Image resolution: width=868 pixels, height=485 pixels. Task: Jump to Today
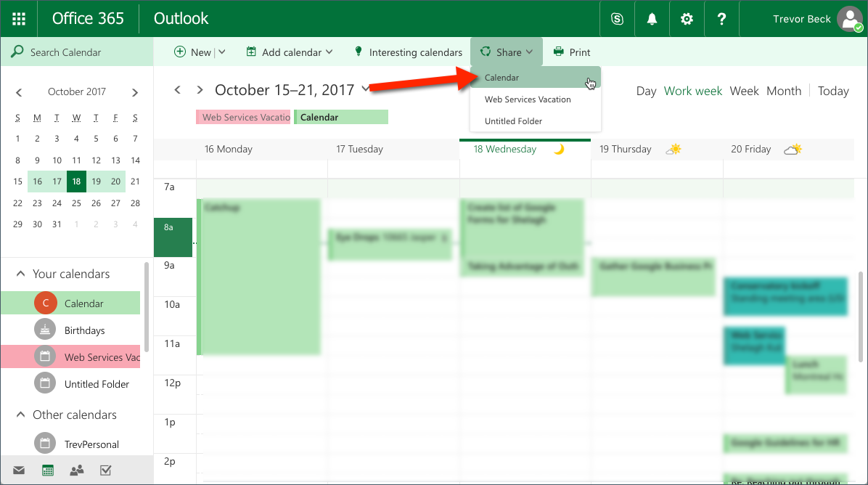(x=833, y=91)
